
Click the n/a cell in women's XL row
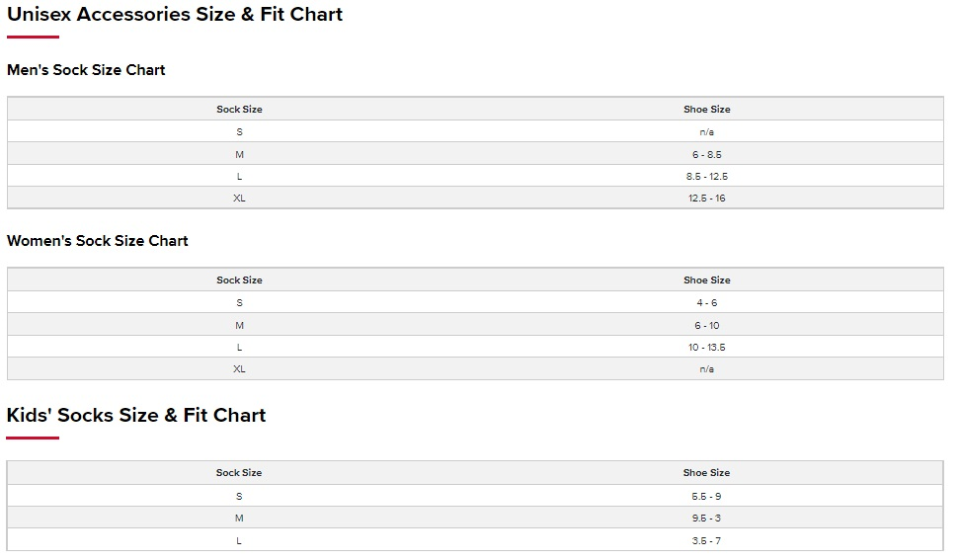[706, 369]
